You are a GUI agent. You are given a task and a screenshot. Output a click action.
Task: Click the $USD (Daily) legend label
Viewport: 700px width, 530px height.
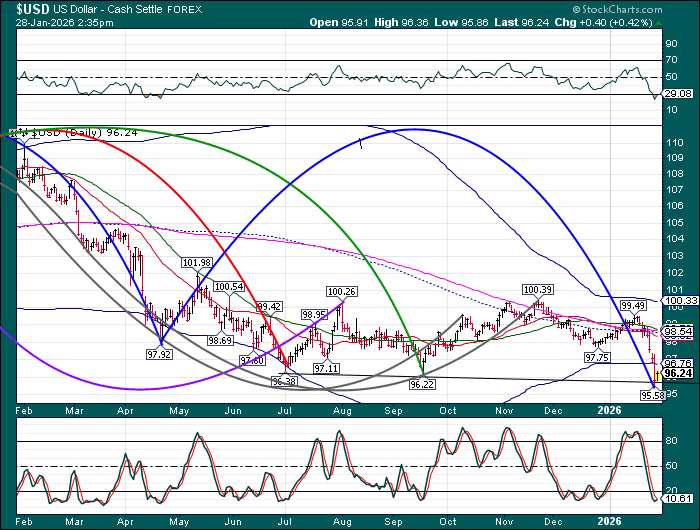tap(70, 132)
